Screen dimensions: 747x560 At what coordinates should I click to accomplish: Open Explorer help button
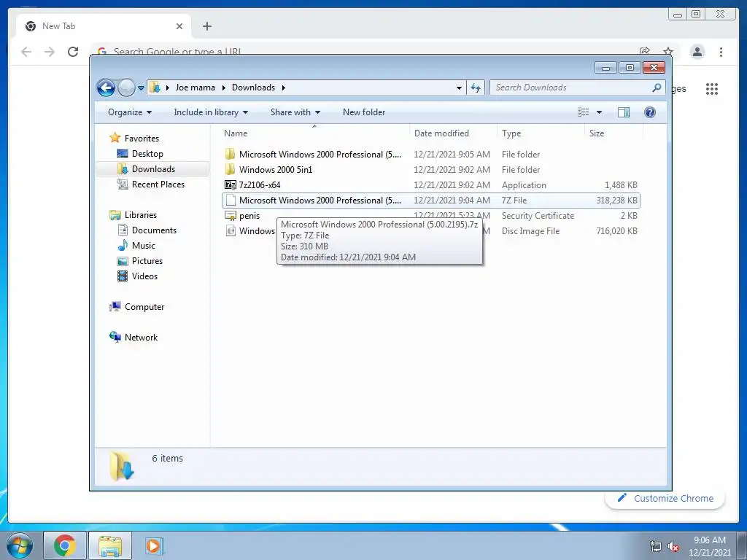650,112
